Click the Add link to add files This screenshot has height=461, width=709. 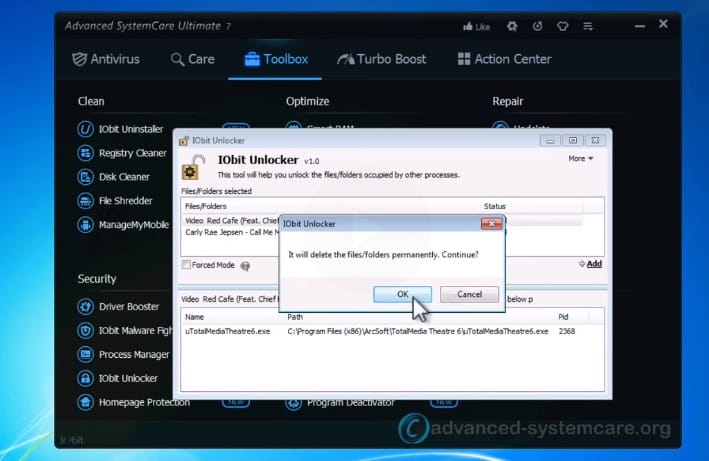(x=591, y=264)
